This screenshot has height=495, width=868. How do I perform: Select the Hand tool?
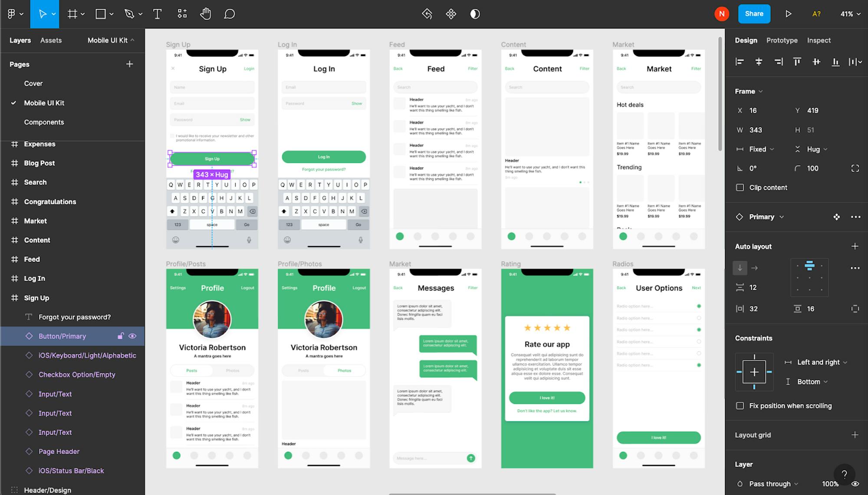click(x=205, y=14)
